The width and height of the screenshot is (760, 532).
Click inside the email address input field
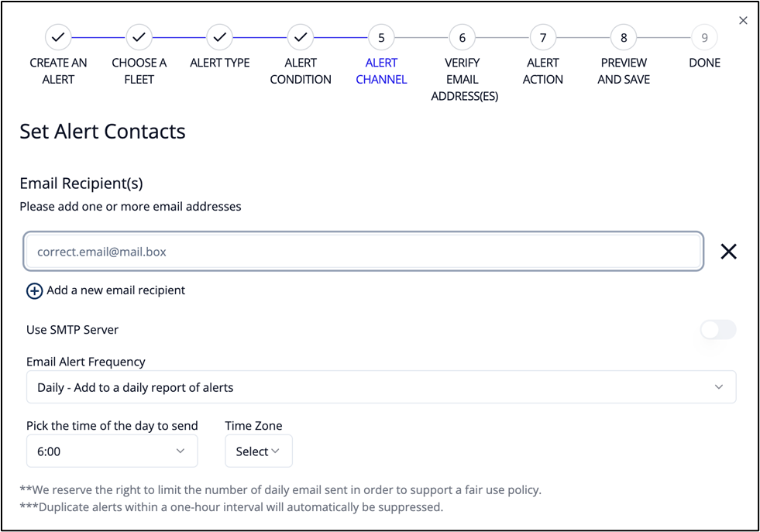364,251
